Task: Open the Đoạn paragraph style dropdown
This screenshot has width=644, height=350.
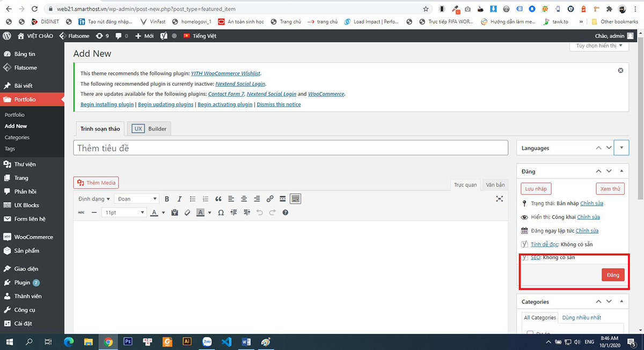Action: [137, 199]
